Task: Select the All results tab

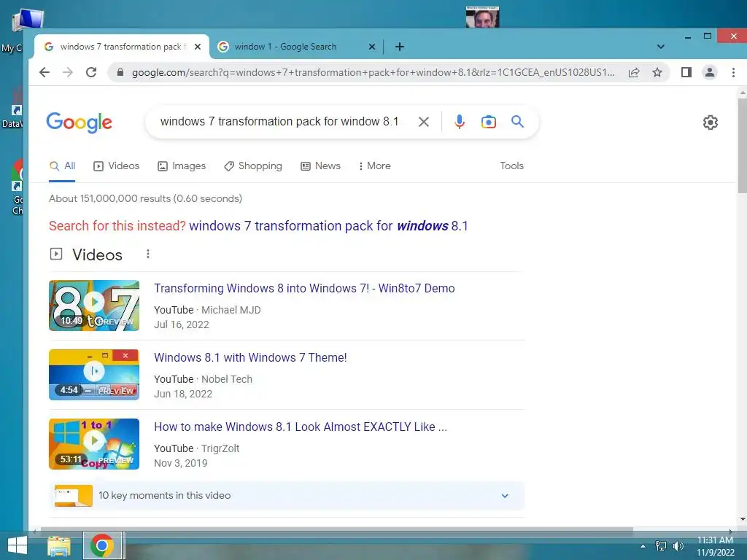Action: tap(63, 166)
